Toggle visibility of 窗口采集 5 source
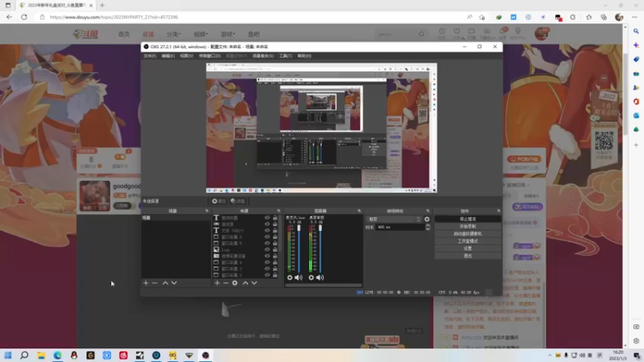 [267, 244]
